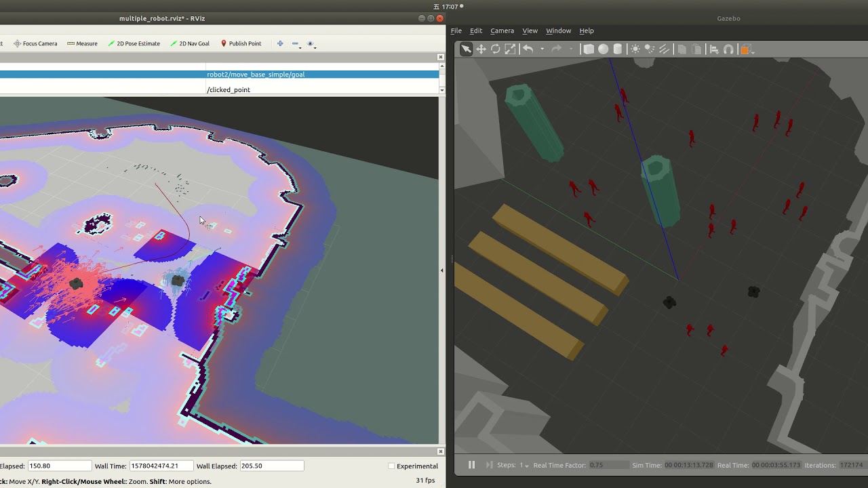This screenshot has width=868, height=488.
Task: Open the Steps value dropdown in Gazebo
Action: point(525,465)
